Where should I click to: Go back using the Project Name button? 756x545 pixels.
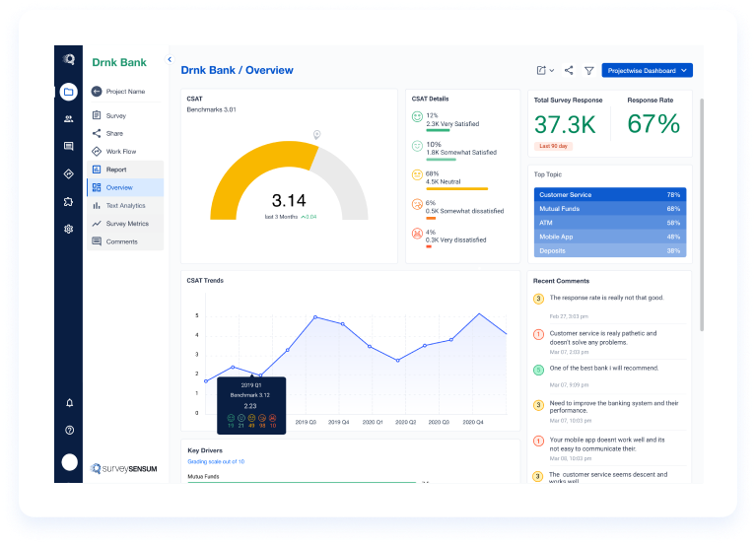118,91
